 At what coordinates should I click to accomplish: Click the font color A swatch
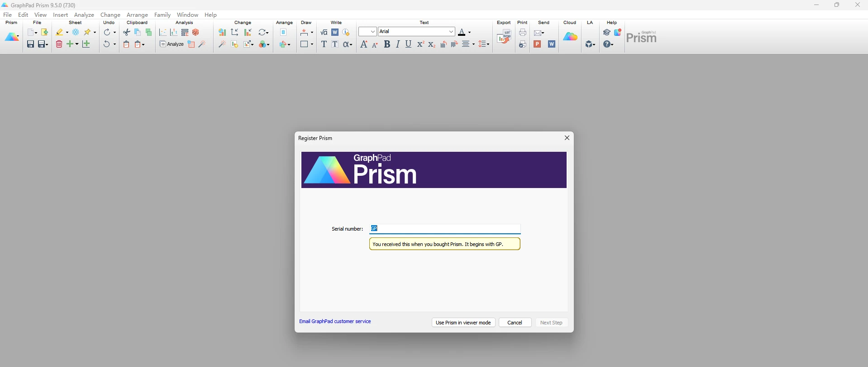pos(462,32)
